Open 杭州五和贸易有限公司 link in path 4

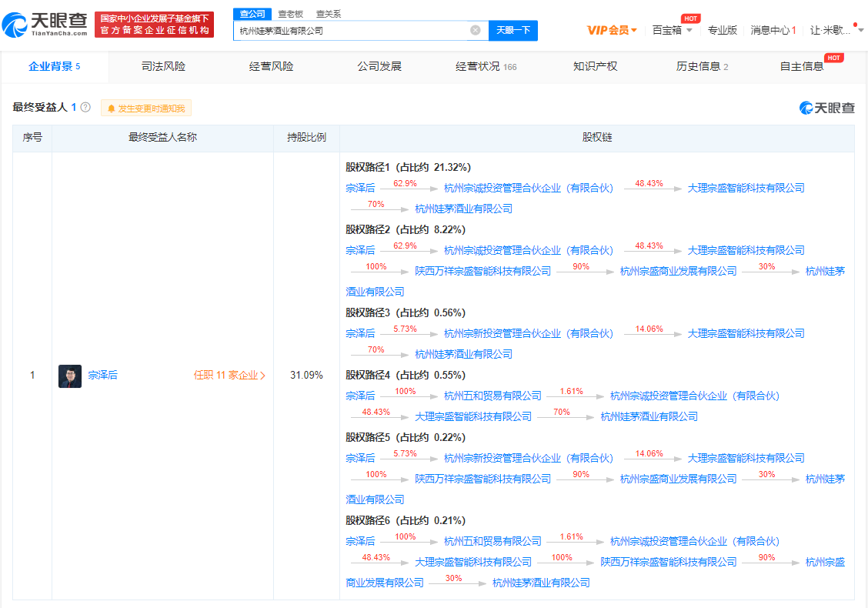point(492,396)
